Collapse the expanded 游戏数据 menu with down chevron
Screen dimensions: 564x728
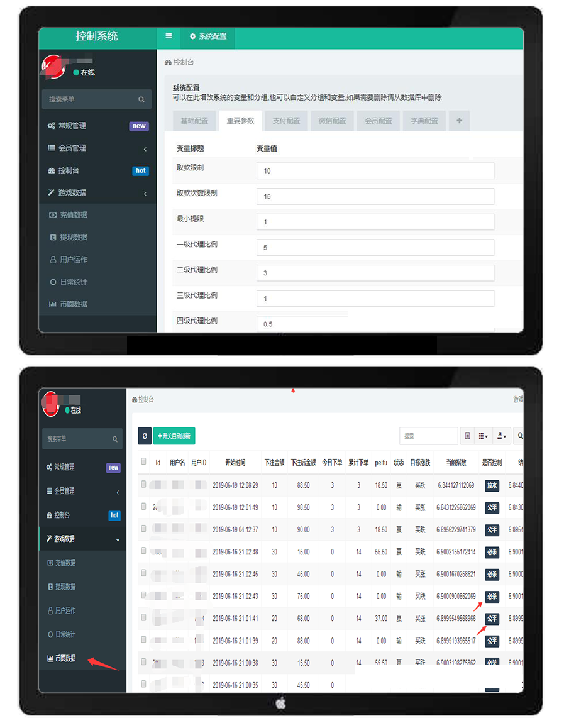click(x=118, y=539)
